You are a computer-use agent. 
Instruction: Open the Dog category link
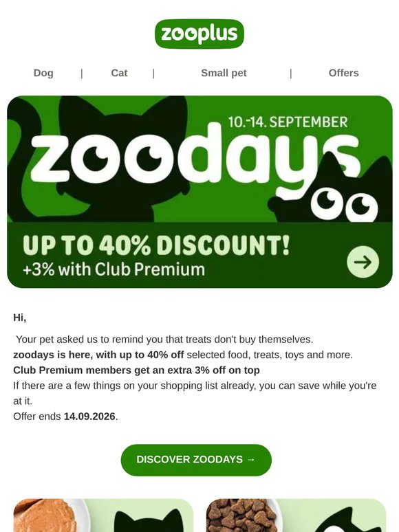(x=43, y=73)
